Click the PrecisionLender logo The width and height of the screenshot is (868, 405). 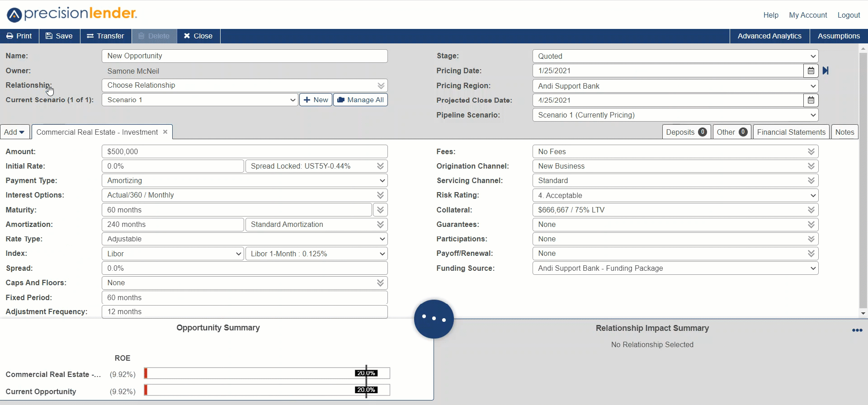72,14
